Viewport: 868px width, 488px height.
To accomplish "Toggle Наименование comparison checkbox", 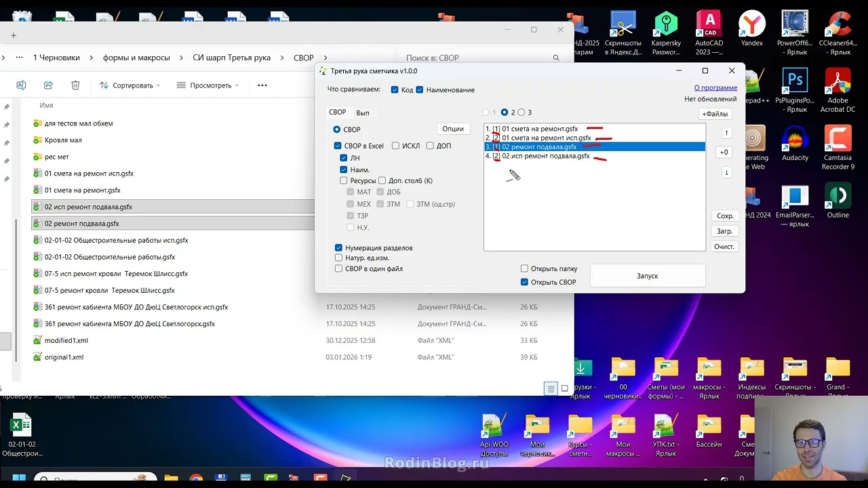I will (419, 89).
